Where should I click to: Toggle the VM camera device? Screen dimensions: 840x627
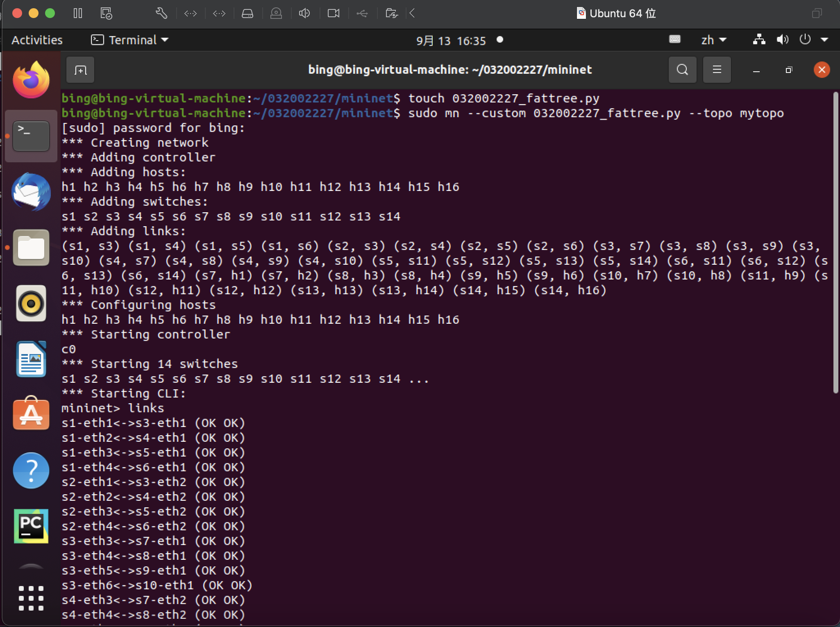pyautogui.click(x=333, y=14)
